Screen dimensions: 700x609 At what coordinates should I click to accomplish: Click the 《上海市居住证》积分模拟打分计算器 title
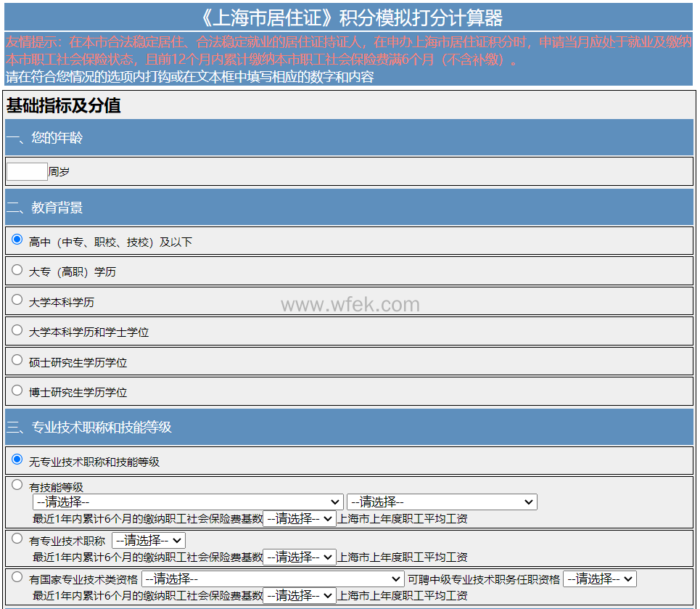pos(350,17)
